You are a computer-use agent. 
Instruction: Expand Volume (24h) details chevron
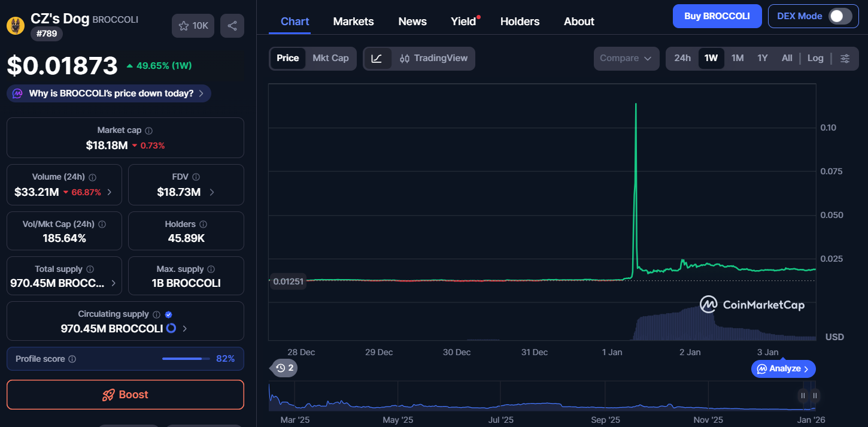point(109,192)
